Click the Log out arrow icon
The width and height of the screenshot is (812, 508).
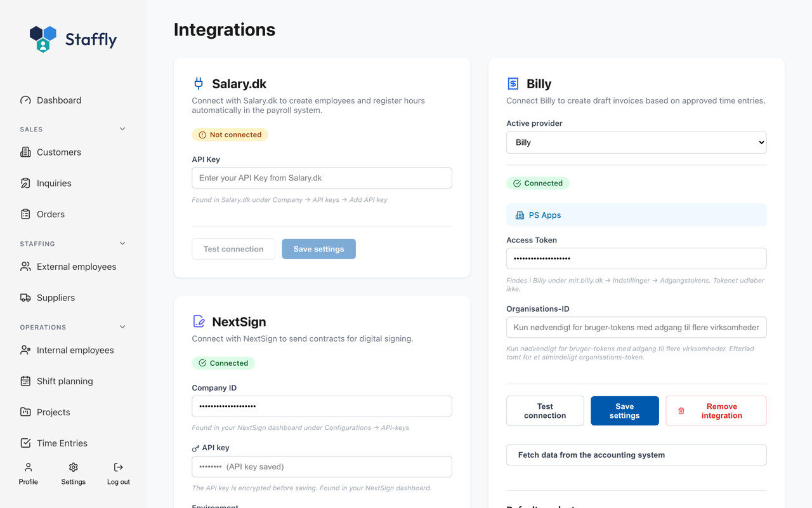point(119,467)
